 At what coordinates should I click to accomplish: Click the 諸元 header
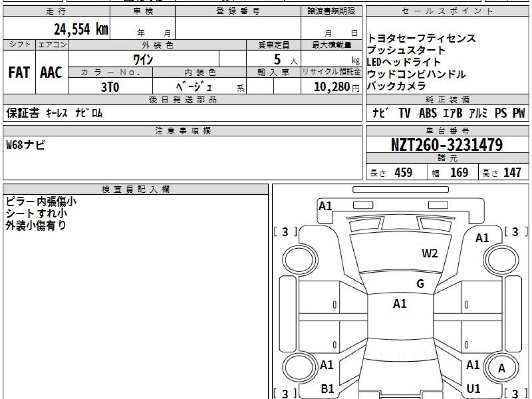[447, 158]
